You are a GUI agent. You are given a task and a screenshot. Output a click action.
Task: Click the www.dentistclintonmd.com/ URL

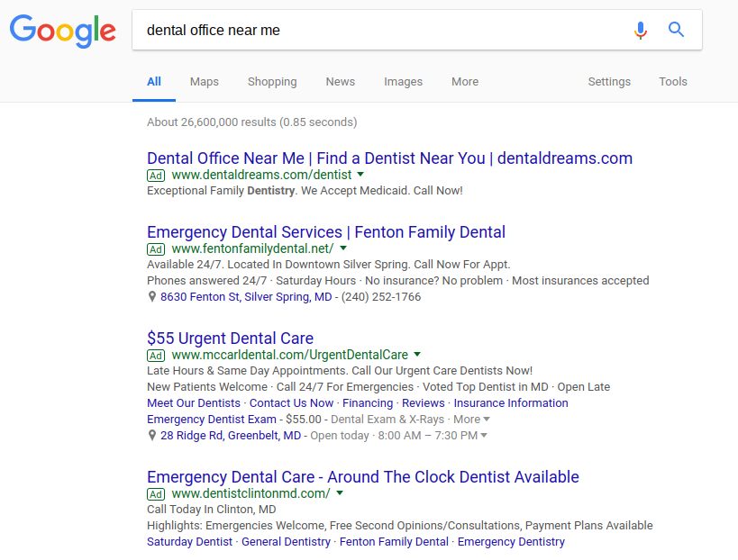251,493
